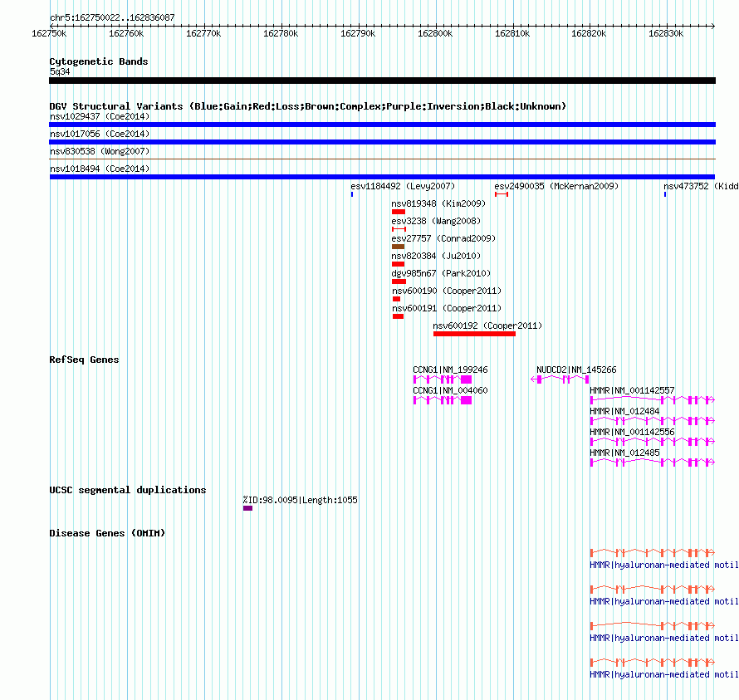This screenshot has width=739, height=700.
Task: Select the nsv819348 (Kim2009) red bar
Action: (x=399, y=212)
